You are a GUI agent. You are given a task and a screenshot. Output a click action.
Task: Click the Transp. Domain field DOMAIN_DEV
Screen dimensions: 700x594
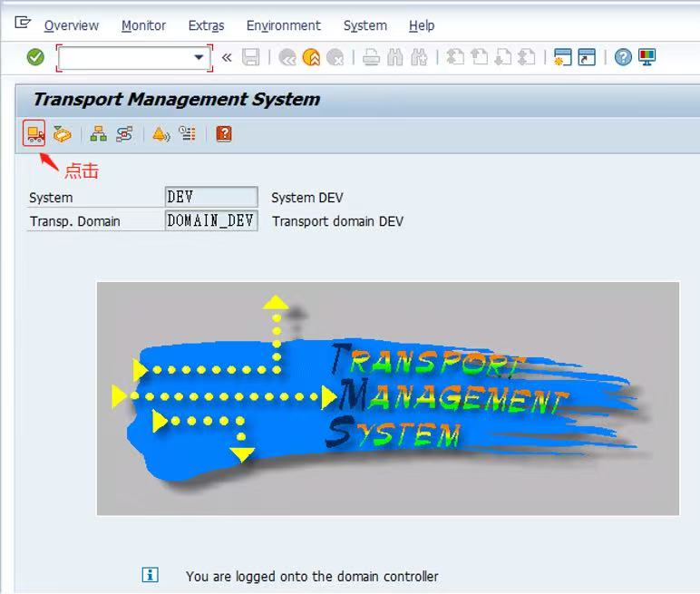(x=211, y=220)
